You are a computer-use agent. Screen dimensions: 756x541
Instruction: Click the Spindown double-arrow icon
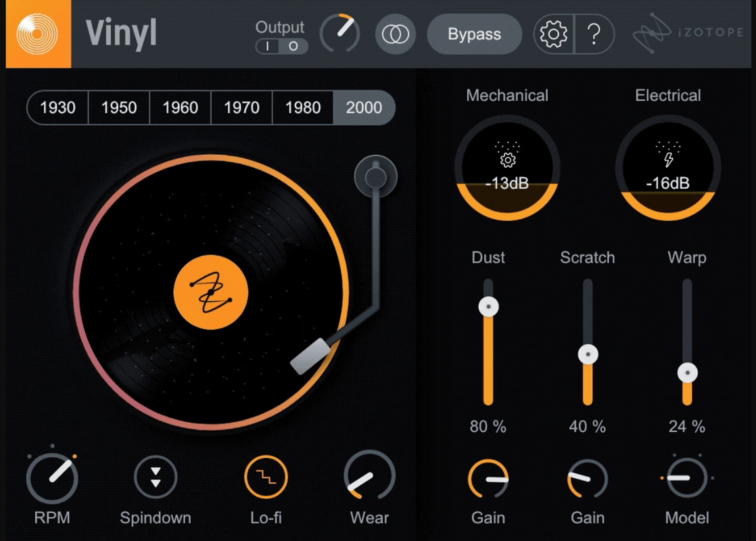(156, 477)
